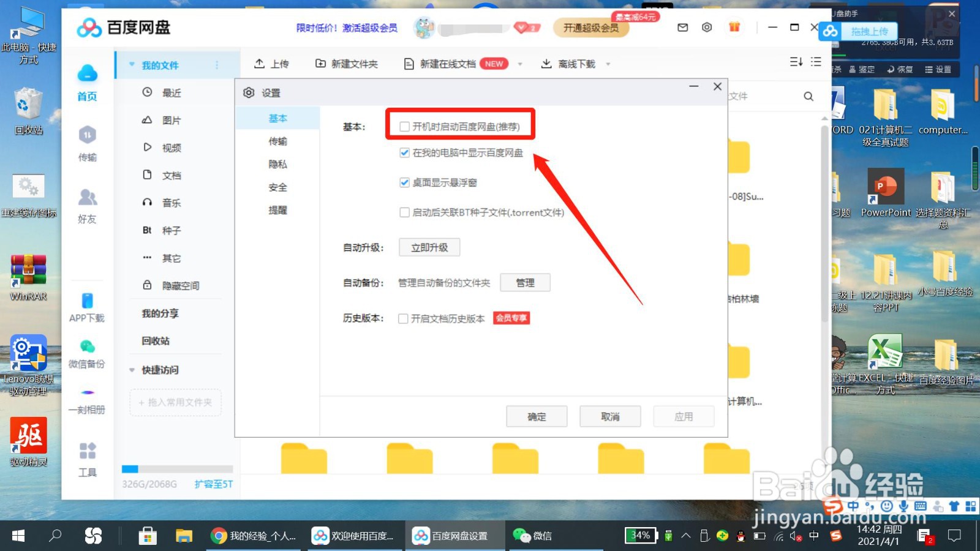Click the search magnifier in file list
980x551 pixels.
click(809, 96)
